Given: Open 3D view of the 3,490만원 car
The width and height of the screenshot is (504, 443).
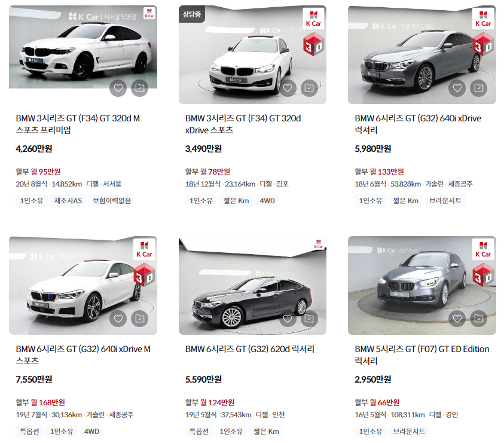Looking at the screenshot, I should coord(314,44).
